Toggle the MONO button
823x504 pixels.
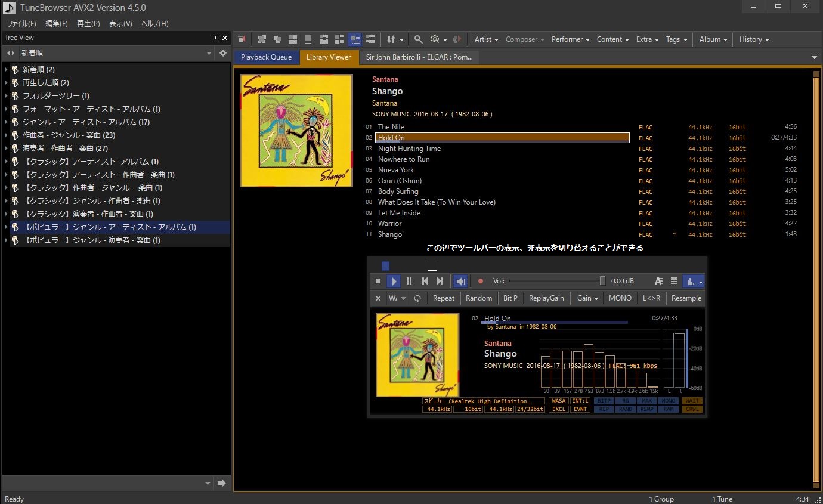click(x=620, y=298)
